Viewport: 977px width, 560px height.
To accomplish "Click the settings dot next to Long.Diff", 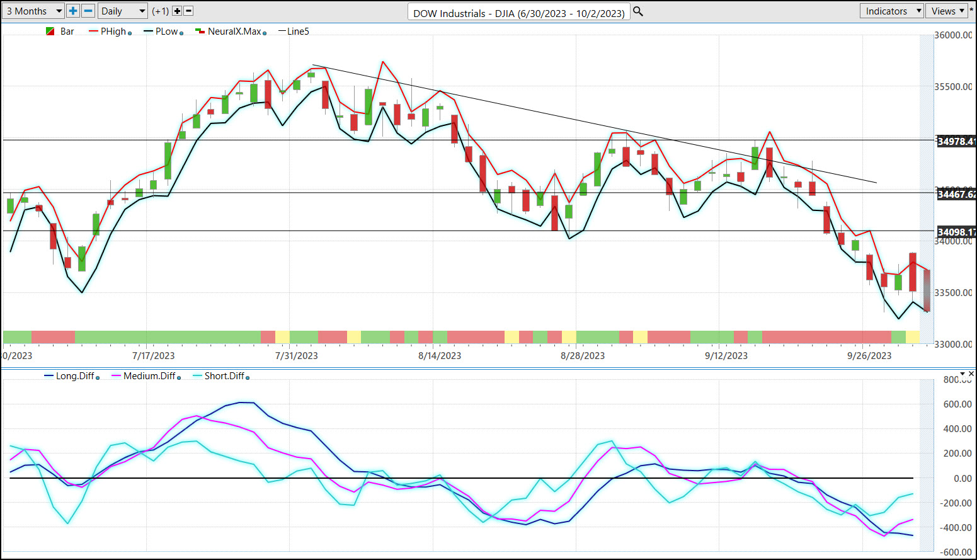I will [x=98, y=378].
